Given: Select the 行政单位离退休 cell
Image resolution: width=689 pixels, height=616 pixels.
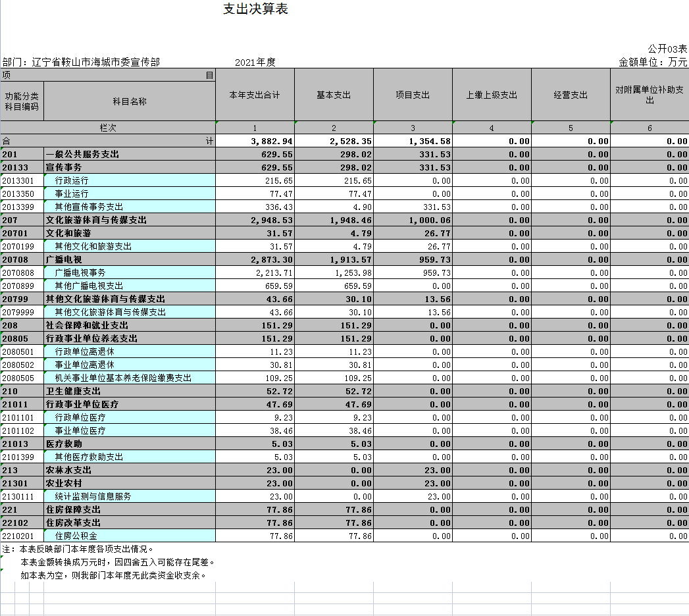Looking at the screenshot, I should coord(130,352).
